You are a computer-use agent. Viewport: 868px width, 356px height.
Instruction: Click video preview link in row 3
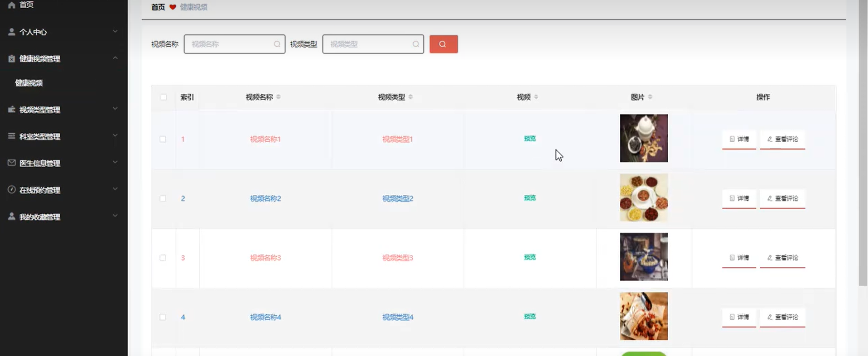(x=530, y=257)
